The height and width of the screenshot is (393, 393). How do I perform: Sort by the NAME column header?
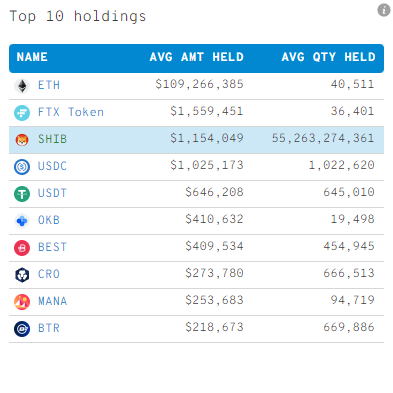point(32,57)
